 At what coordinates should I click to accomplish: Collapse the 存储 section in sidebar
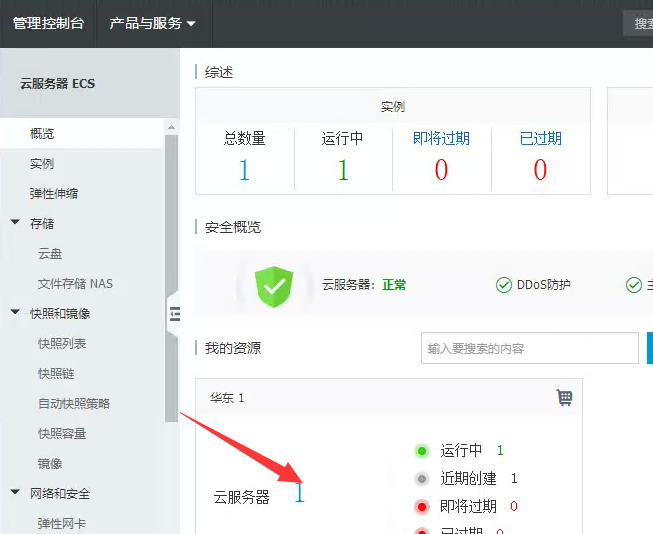click(15, 223)
